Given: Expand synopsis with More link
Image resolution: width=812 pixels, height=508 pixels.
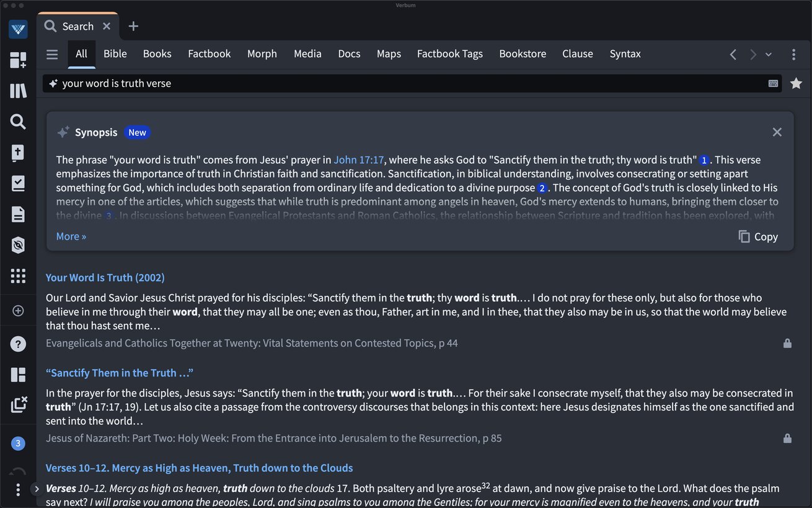Looking at the screenshot, I should pyautogui.click(x=71, y=236).
